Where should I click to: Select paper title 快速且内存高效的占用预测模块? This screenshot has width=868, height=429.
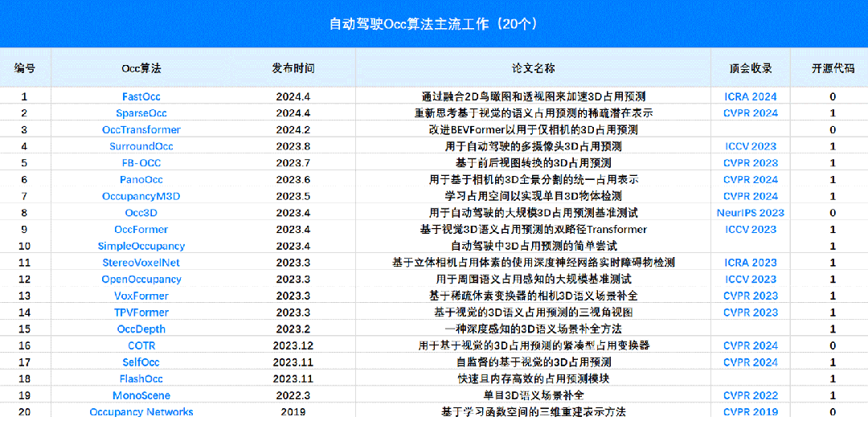coord(534,379)
